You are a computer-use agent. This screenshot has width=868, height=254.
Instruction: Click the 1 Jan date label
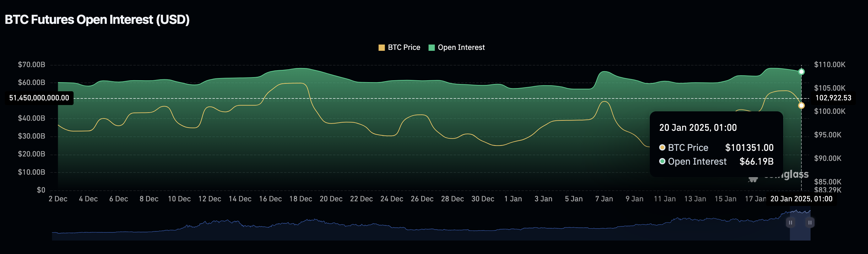[x=513, y=199]
